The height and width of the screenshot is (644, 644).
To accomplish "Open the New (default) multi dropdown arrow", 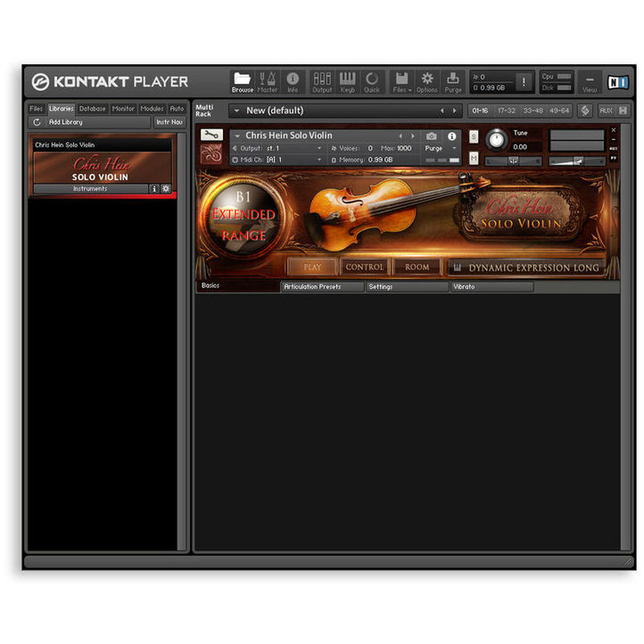I will (236, 111).
